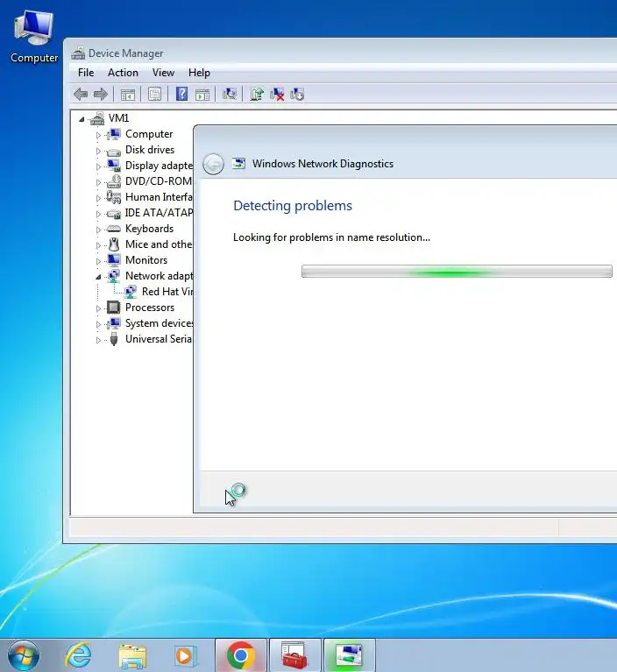This screenshot has width=617, height=672.
Task: Click the System devices category icon
Action: pos(114,323)
